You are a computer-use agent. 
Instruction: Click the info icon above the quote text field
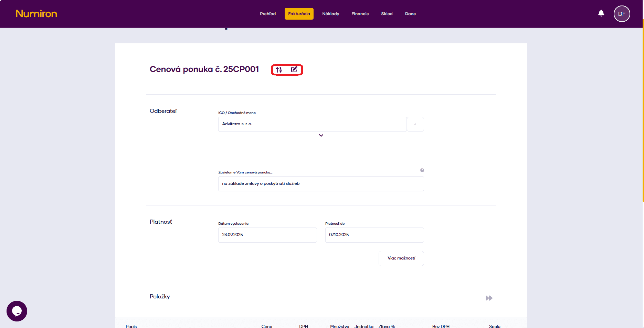point(422,170)
